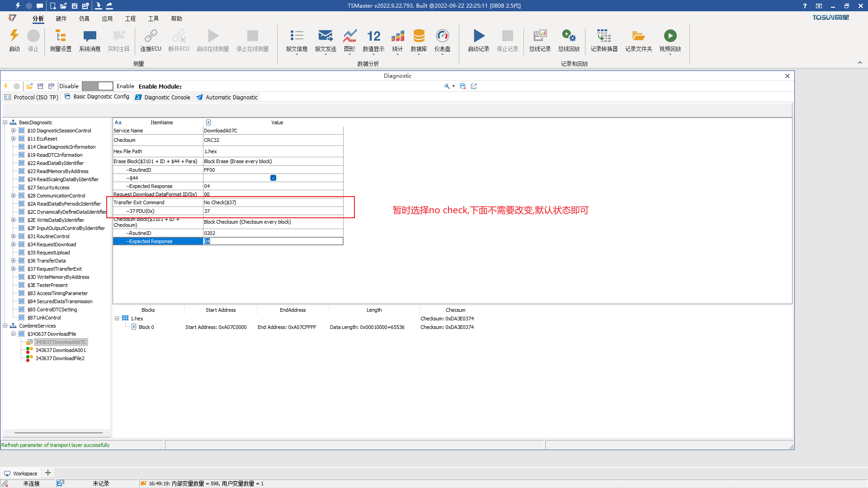Click the Hex File Path value 1.hex
The image size is (868, 488).
pos(273,151)
